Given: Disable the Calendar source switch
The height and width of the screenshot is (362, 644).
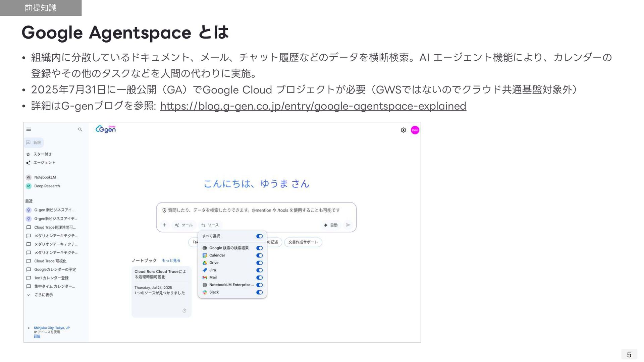Looking at the screenshot, I should [x=260, y=255].
